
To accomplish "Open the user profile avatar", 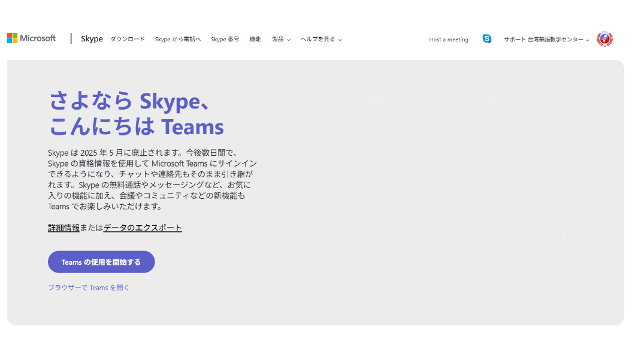I will 604,39.
